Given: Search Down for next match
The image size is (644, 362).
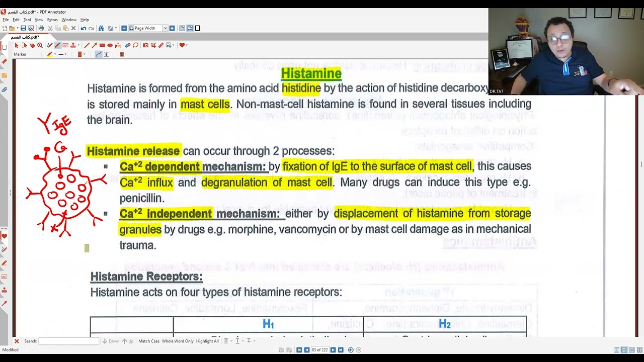Looking at the screenshot, I should coord(111,341).
